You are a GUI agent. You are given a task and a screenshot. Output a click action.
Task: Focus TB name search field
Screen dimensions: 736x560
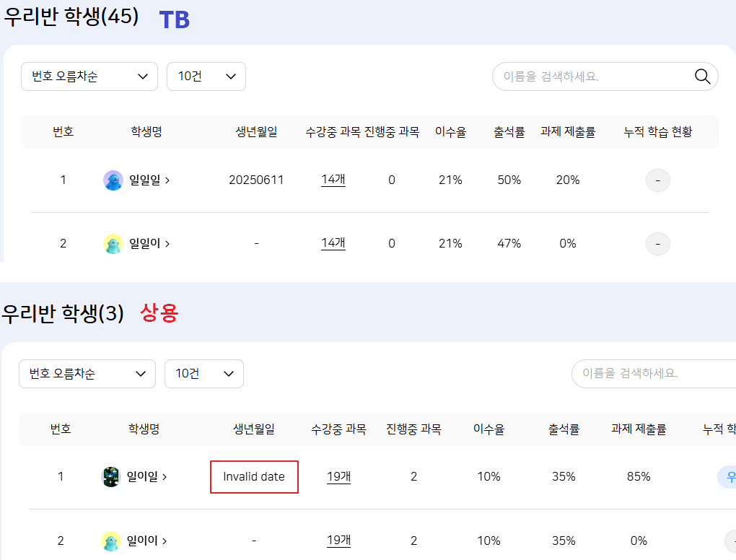click(592, 76)
